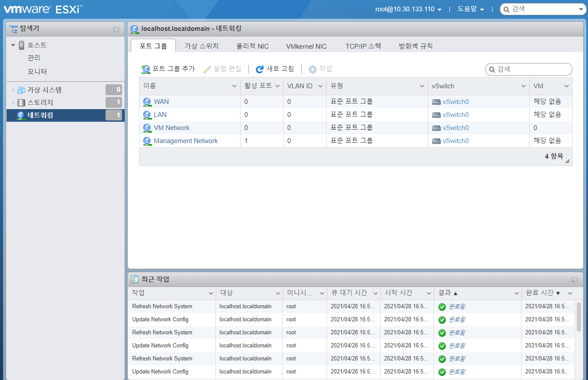Open the VLAN ID column dropdown arrow

(x=320, y=87)
